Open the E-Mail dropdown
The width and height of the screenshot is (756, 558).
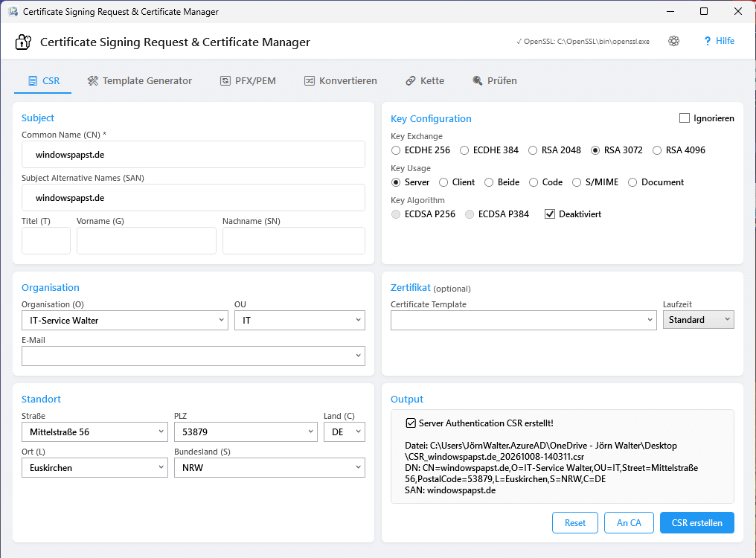[x=193, y=356]
